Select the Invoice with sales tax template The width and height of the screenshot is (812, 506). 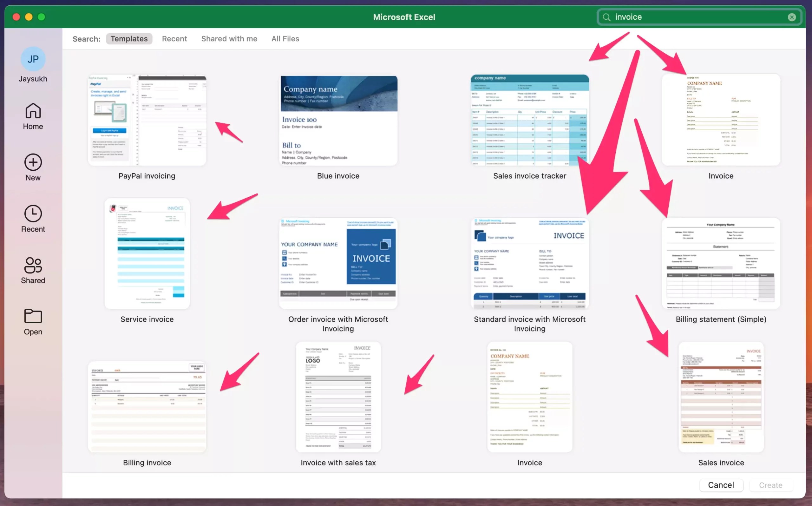click(338, 397)
